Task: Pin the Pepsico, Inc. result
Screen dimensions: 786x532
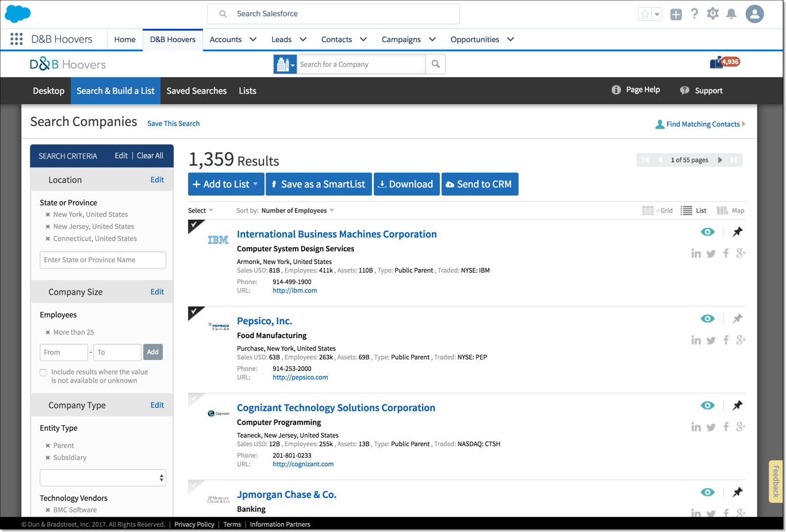Action: coord(738,318)
